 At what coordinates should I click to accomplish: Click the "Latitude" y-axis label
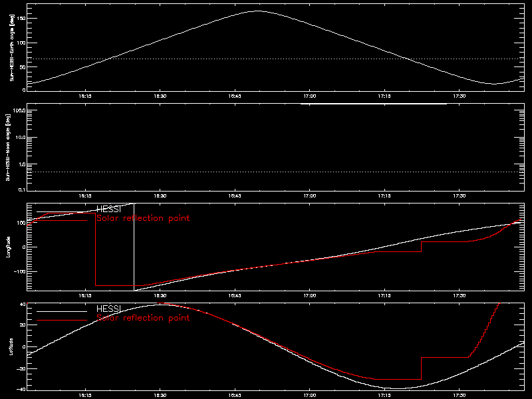pos(11,346)
